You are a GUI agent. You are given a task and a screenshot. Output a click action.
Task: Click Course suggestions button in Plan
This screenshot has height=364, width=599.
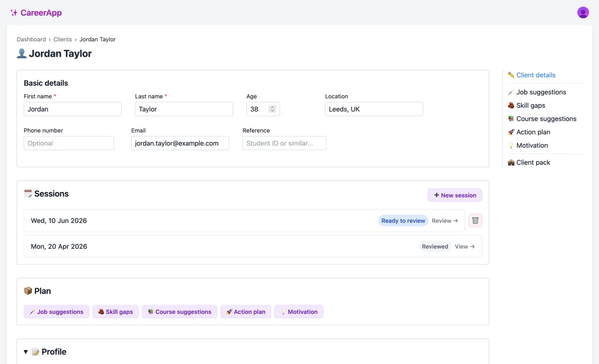[180, 312]
